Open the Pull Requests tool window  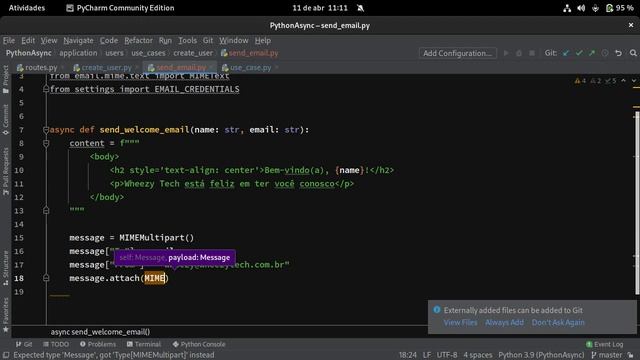(x=5, y=171)
